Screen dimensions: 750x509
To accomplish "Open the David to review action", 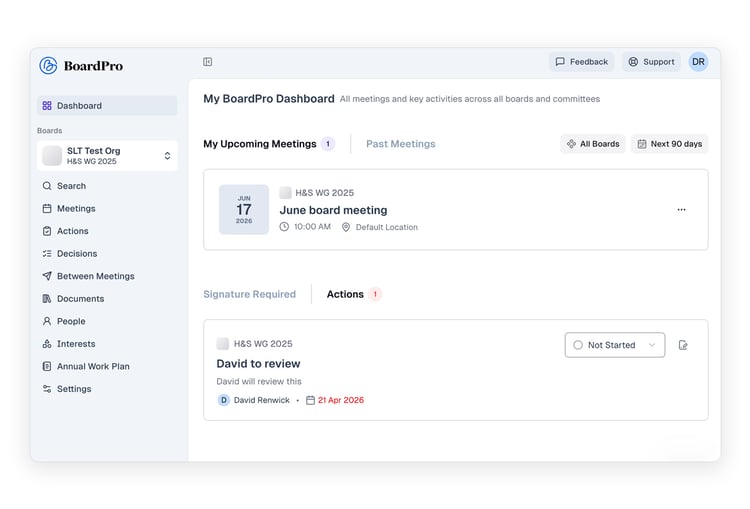I will (x=258, y=364).
